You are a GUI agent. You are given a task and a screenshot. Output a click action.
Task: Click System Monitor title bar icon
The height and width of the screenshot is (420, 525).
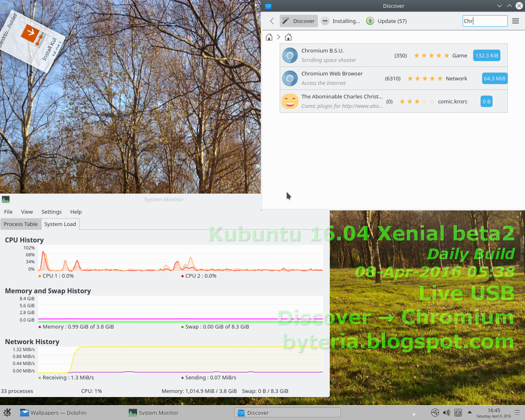coord(6,199)
